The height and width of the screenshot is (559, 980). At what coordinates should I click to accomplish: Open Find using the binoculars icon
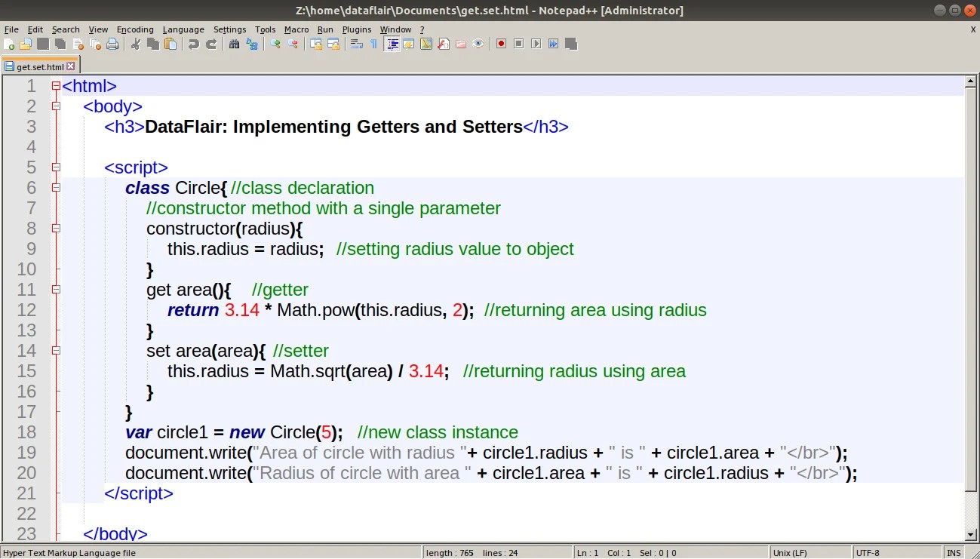tap(234, 44)
